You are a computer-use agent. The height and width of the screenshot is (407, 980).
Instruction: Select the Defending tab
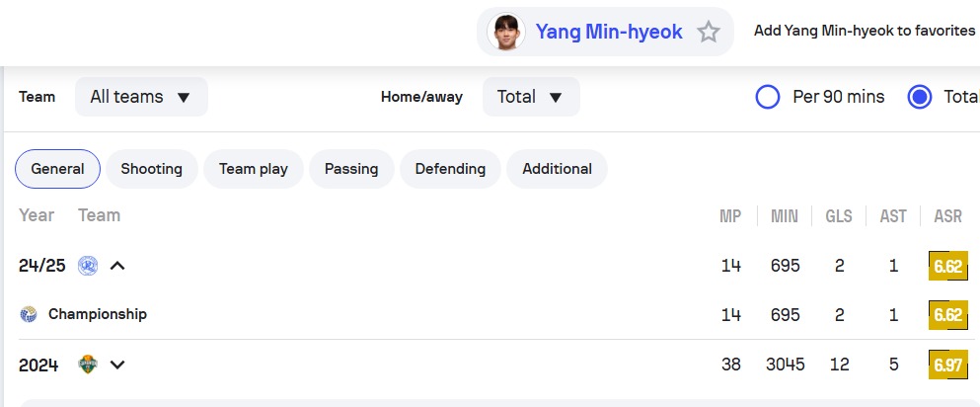(x=450, y=169)
